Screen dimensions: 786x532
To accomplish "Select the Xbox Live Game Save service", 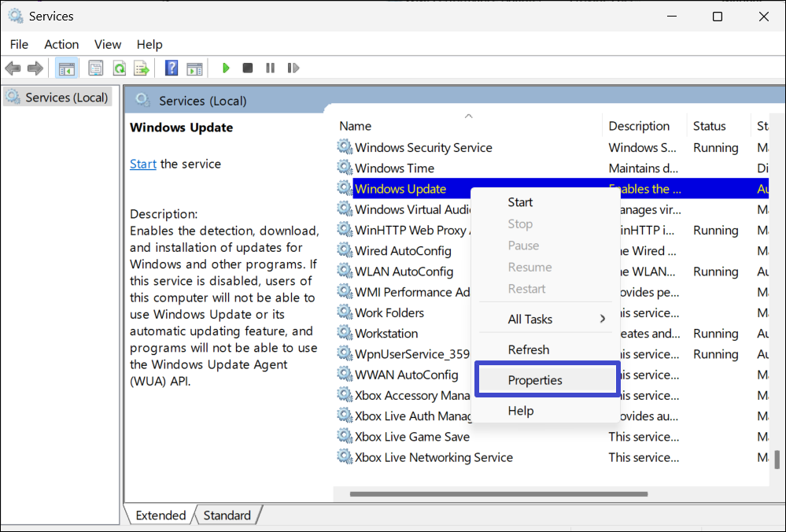I will (411, 437).
